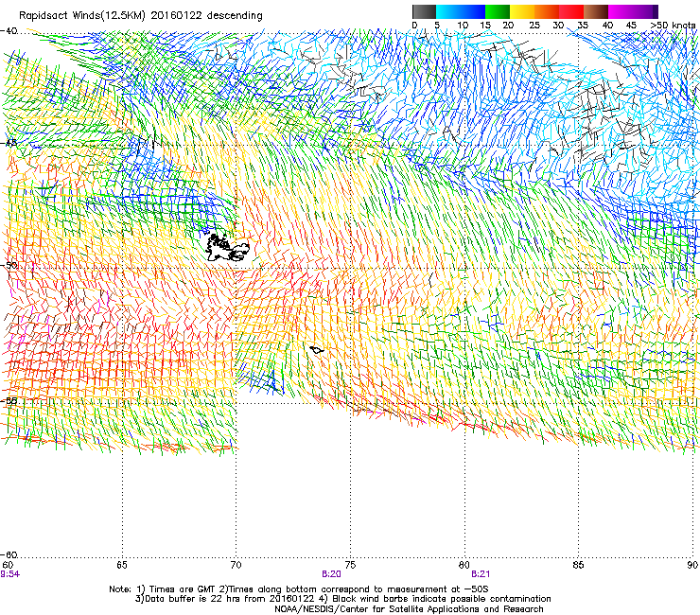Click the legend label '0'
The width and height of the screenshot is (700, 615).
click(414, 26)
